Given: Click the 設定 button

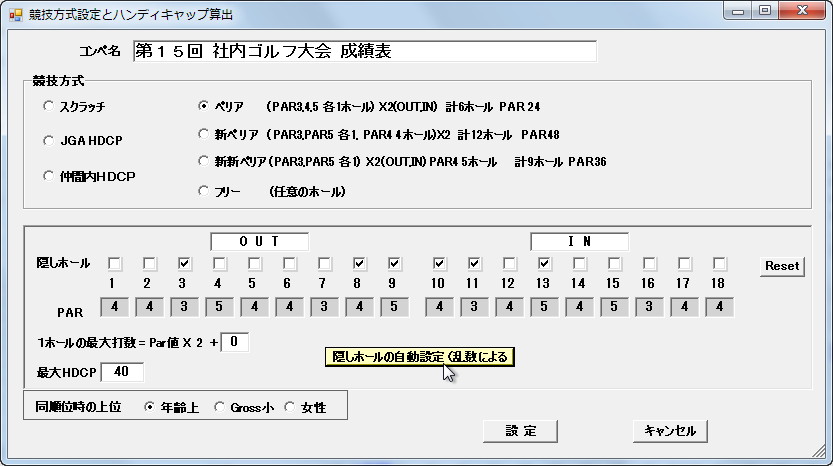Looking at the screenshot, I should [x=520, y=431].
